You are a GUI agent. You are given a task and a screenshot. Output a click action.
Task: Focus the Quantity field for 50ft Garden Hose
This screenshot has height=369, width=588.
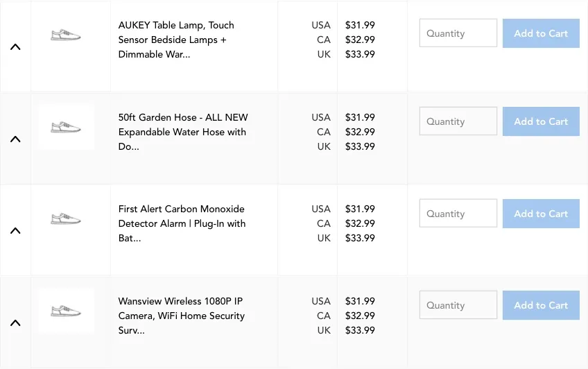[458, 121]
